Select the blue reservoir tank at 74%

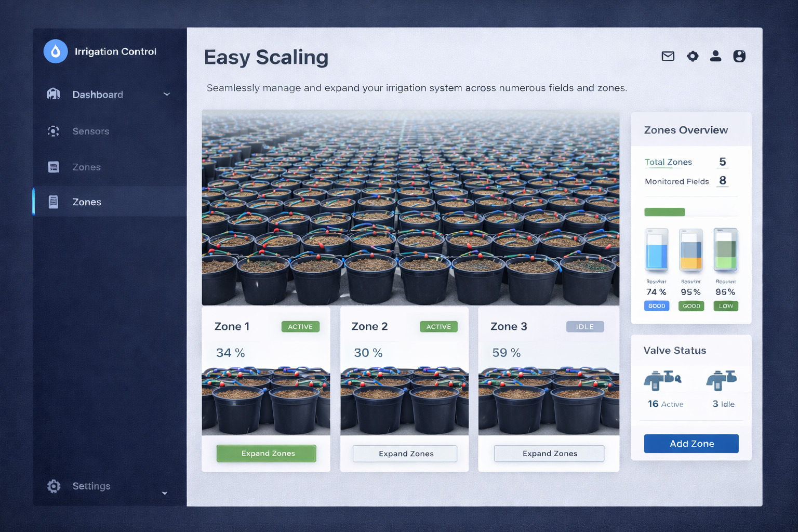point(656,250)
